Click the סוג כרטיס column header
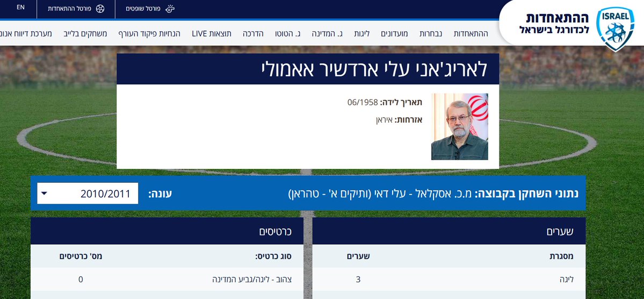Image resolution: width=644 pixels, height=299 pixels. [273, 256]
